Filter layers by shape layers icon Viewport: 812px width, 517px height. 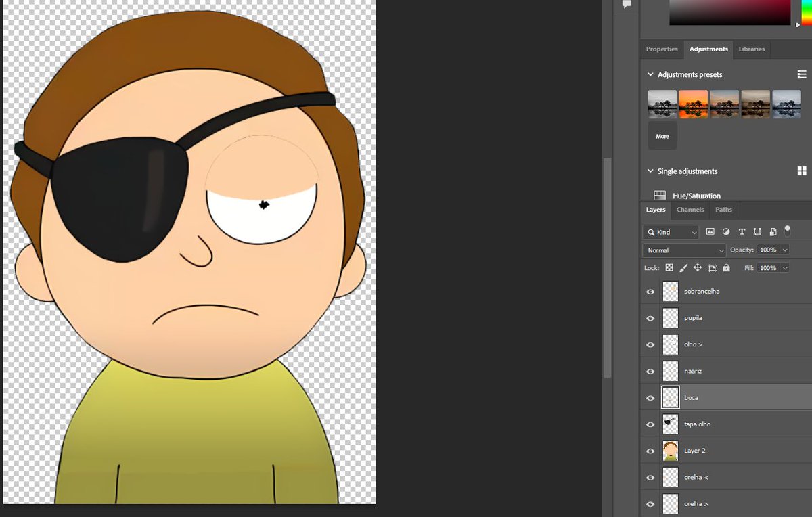pyautogui.click(x=757, y=231)
